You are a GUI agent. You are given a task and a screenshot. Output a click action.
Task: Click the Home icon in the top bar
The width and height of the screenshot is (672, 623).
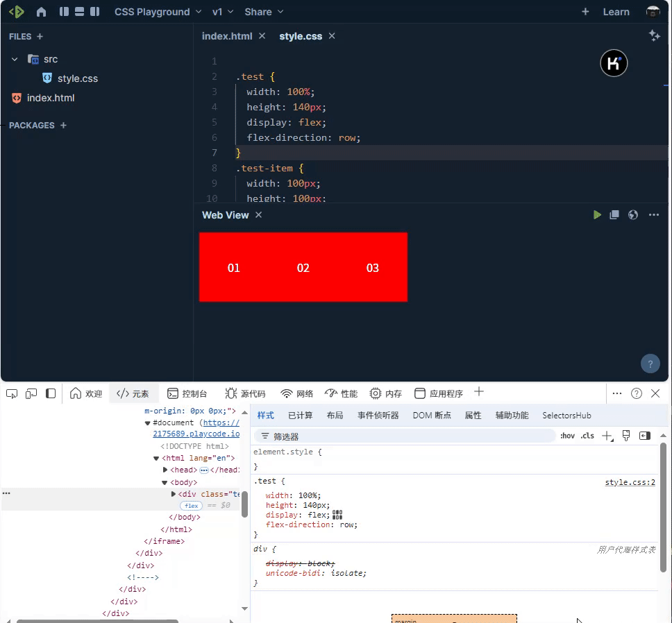click(x=42, y=11)
